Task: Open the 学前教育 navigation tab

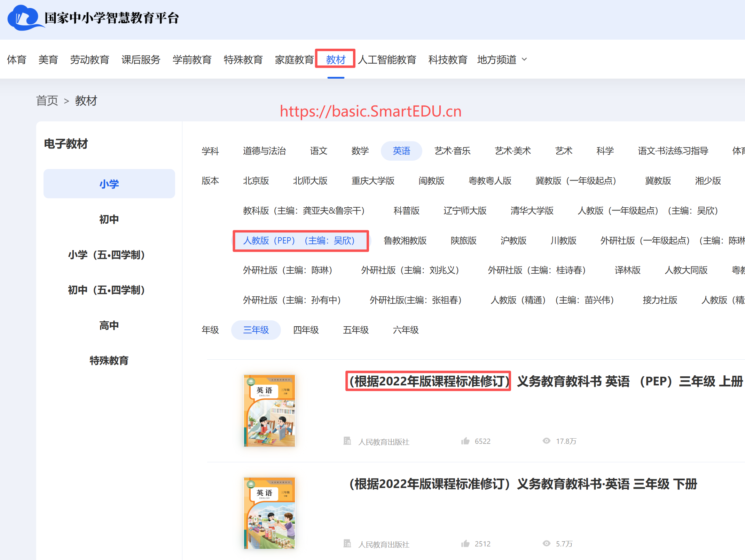Action: tap(192, 59)
